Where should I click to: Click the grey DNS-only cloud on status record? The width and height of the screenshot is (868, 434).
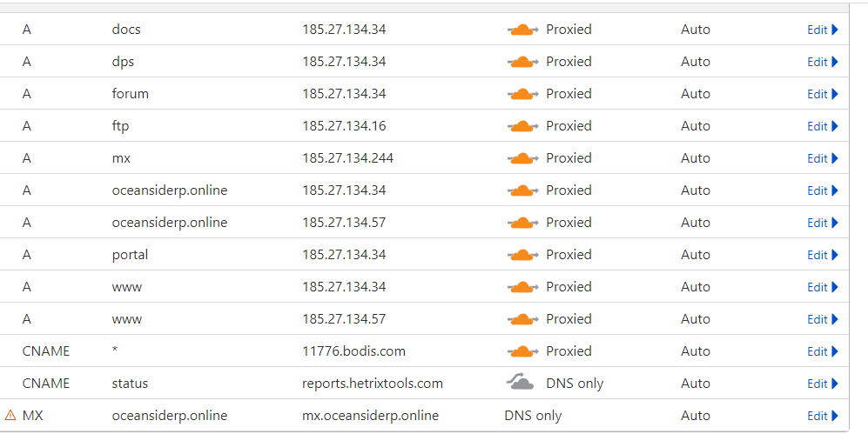click(x=521, y=382)
